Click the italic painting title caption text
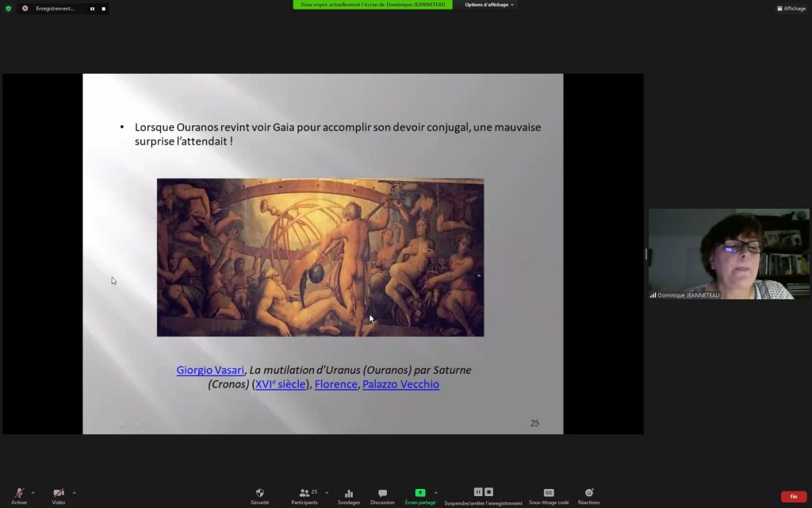The height and width of the screenshot is (508, 812). [x=339, y=377]
